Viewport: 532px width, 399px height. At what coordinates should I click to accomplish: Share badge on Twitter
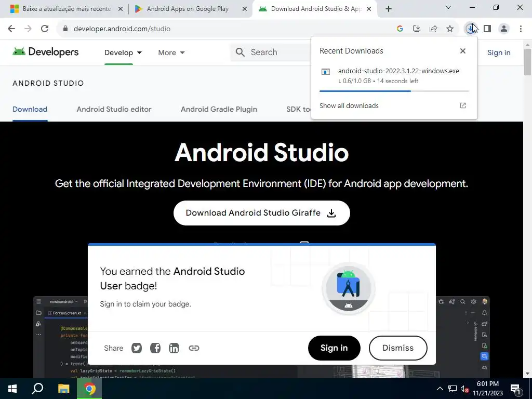click(x=137, y=348)
